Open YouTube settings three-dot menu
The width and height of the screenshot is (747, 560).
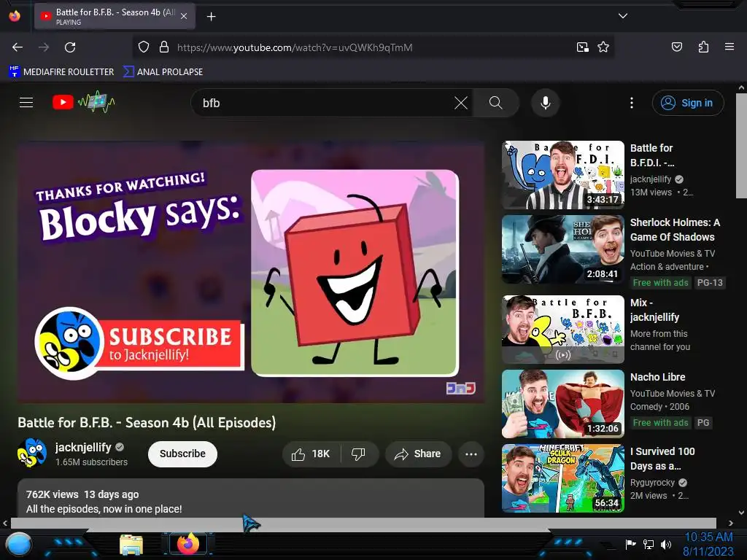click(x=632, y=103)
